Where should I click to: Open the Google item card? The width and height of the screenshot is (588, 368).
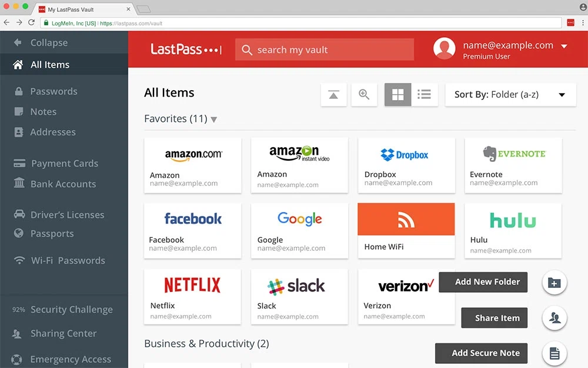tap(299, 231)
